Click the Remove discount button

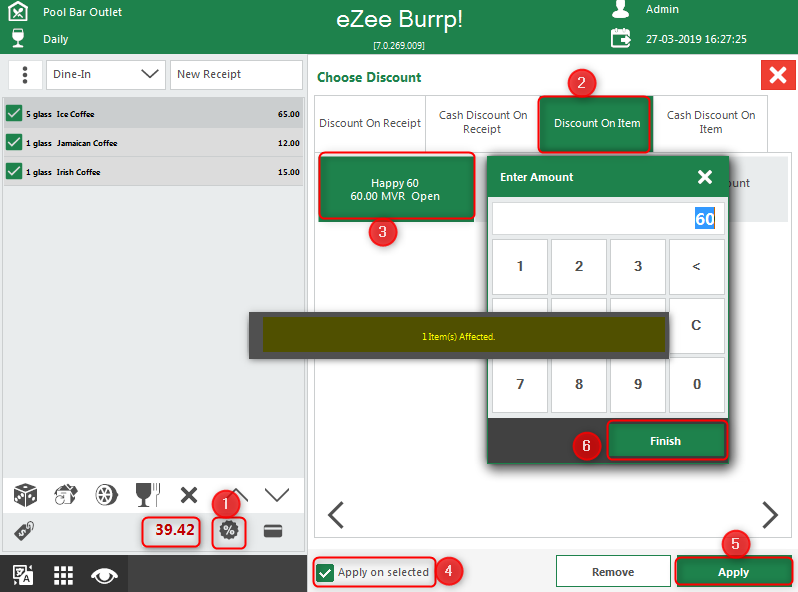click(x=613, y=572)
